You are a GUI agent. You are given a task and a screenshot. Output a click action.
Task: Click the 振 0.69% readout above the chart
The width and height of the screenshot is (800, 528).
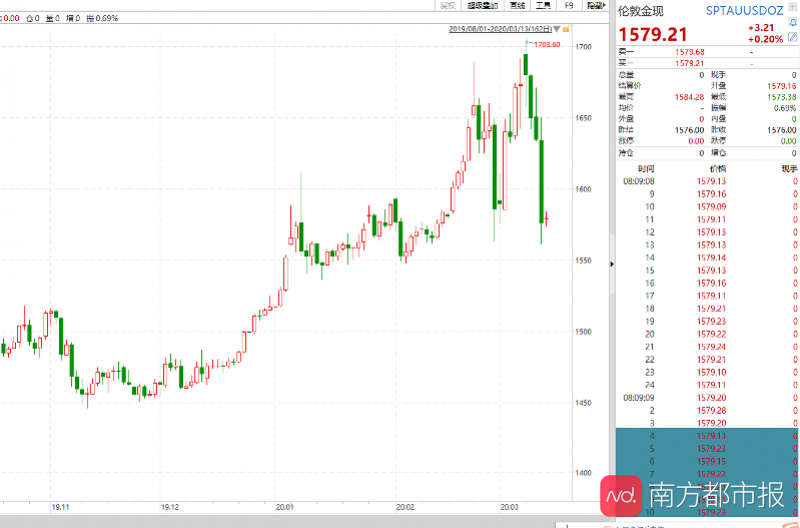tap(103, 18)
